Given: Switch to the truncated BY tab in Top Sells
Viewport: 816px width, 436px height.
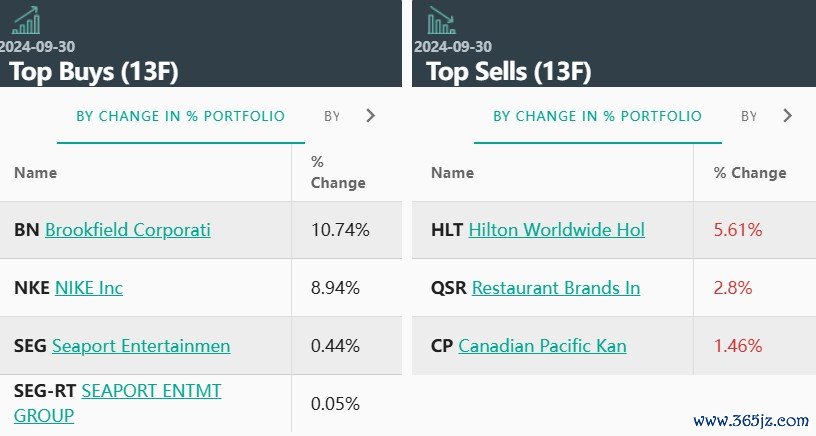Looking at the screenshot, I should tap(749, 116).
